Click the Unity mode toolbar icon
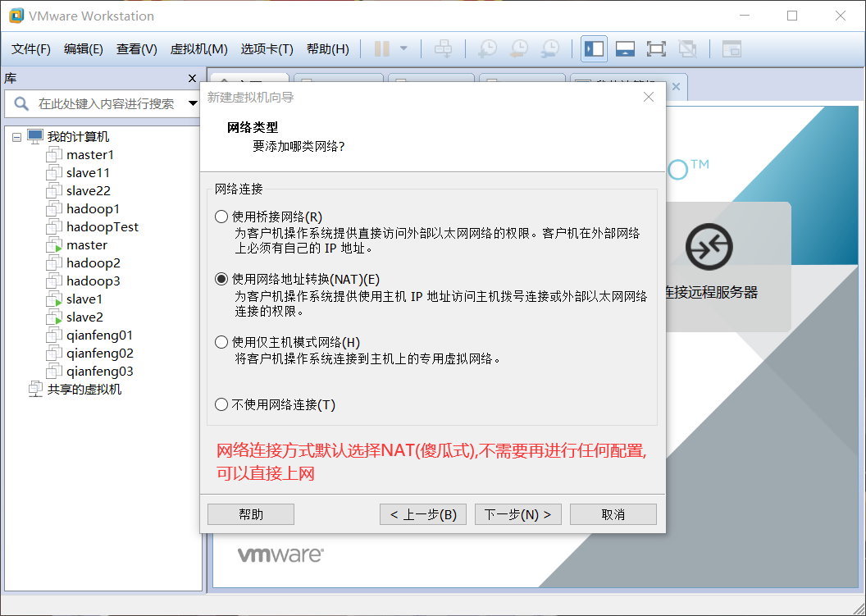Viewport: 866px width, 616px height. coord(687,48)
